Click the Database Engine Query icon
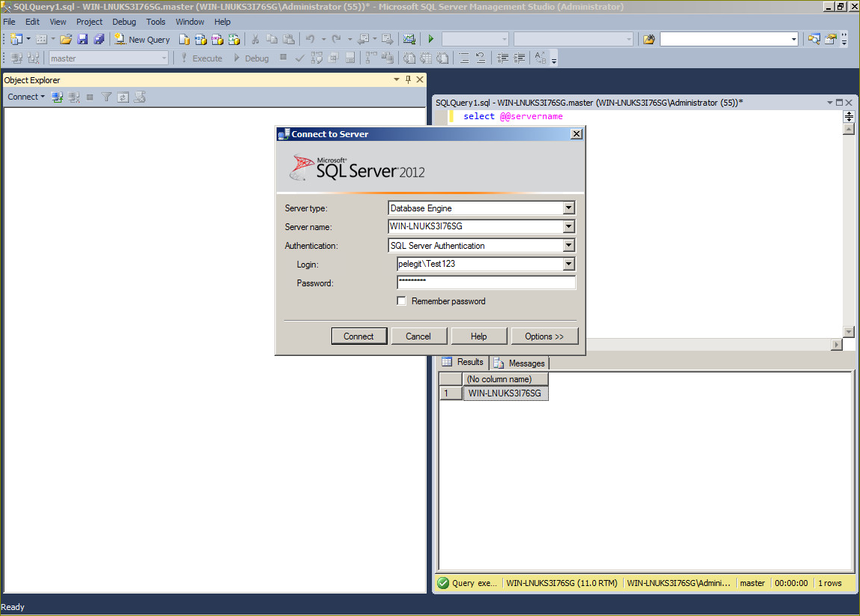Screen dimensions: 860x616 (x=184, y=40)
